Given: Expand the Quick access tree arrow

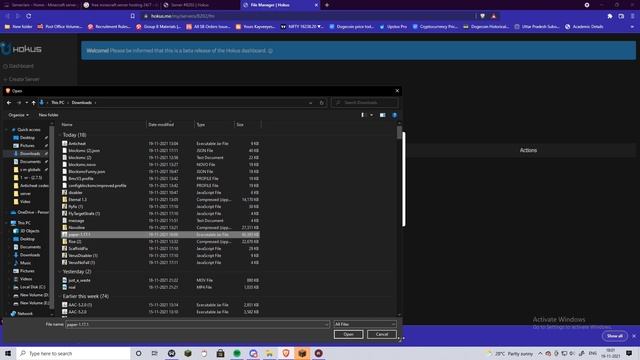Looking at the screenshot, I should coord(6,130).
